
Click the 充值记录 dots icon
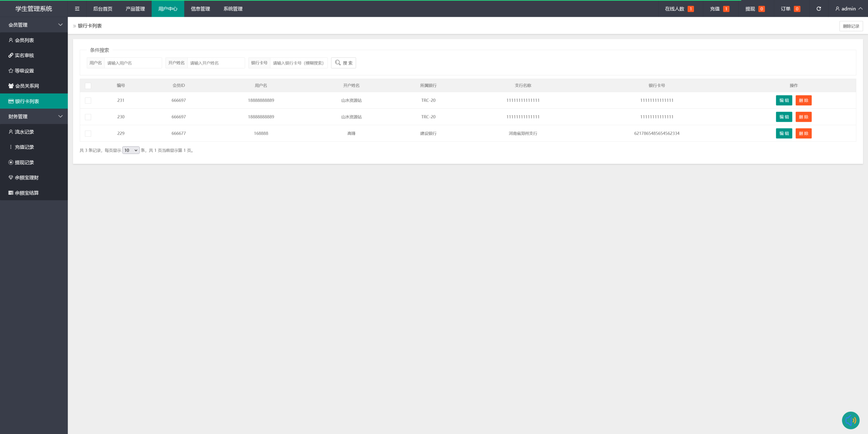[11, 147]
